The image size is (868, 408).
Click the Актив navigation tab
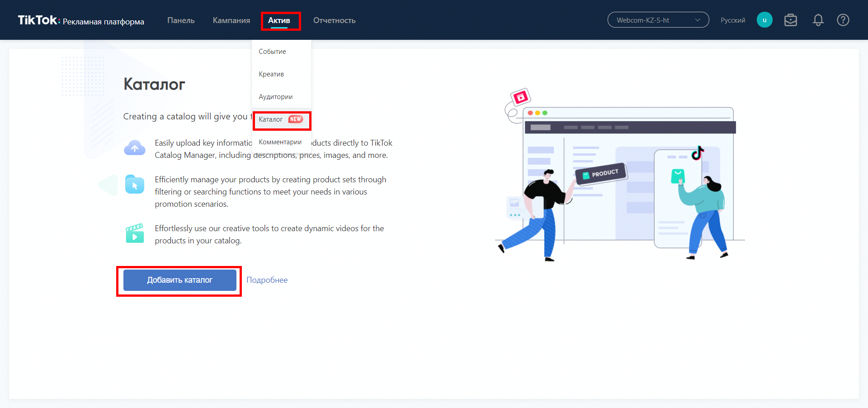(x=279, y=20)
